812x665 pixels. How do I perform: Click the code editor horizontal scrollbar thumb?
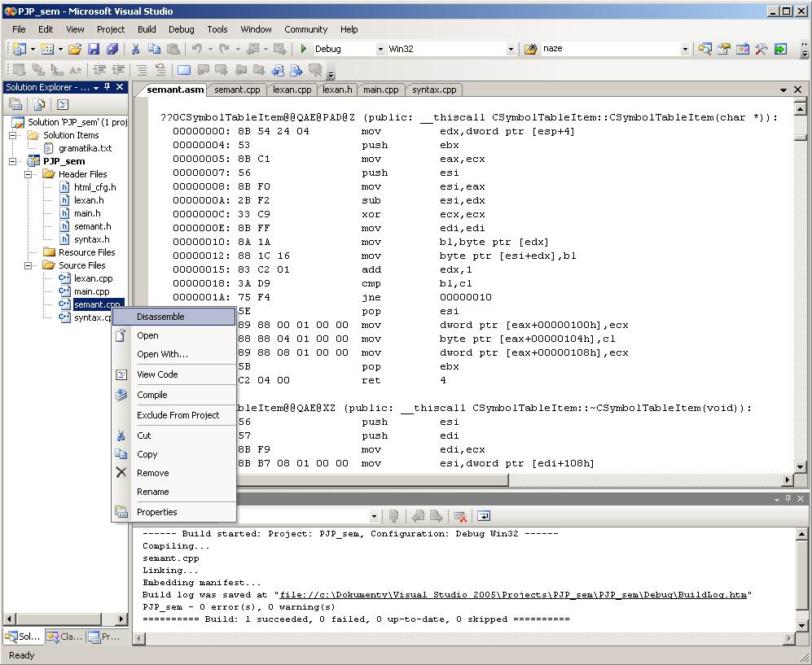pos(372,479)
